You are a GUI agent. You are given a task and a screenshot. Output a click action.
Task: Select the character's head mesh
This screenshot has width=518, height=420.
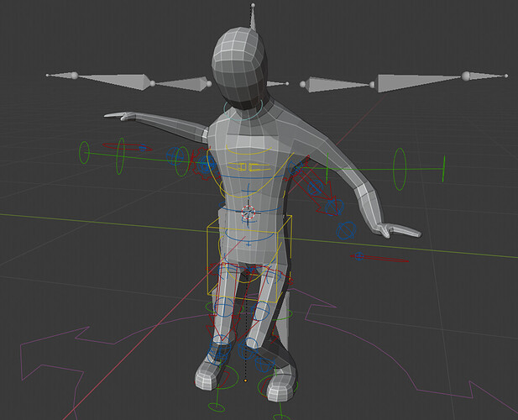point(238,68)
